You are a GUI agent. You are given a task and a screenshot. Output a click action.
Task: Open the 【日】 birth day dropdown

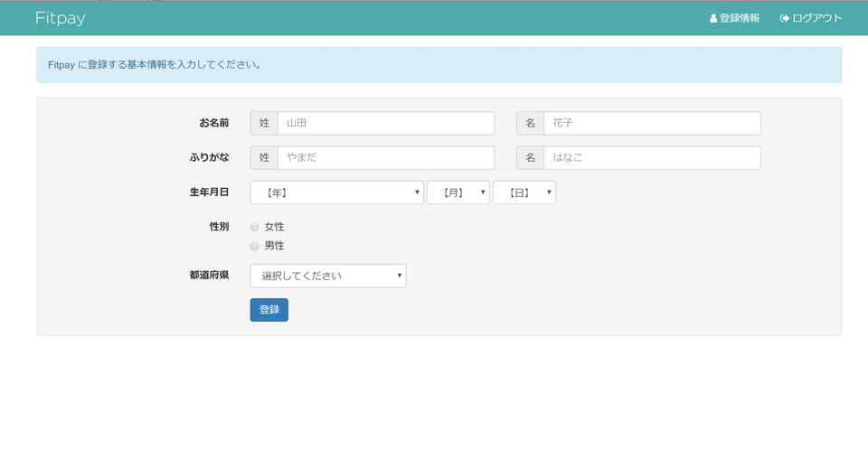click(524, 192)
